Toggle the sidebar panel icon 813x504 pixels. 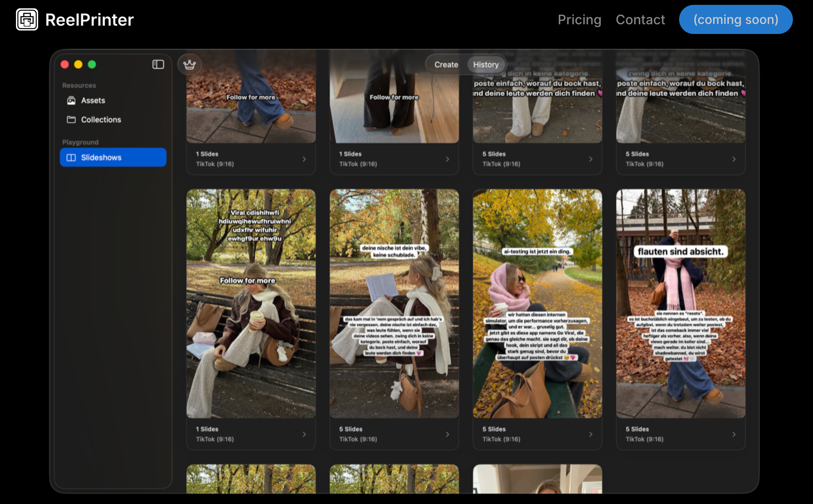coord(158,64)
